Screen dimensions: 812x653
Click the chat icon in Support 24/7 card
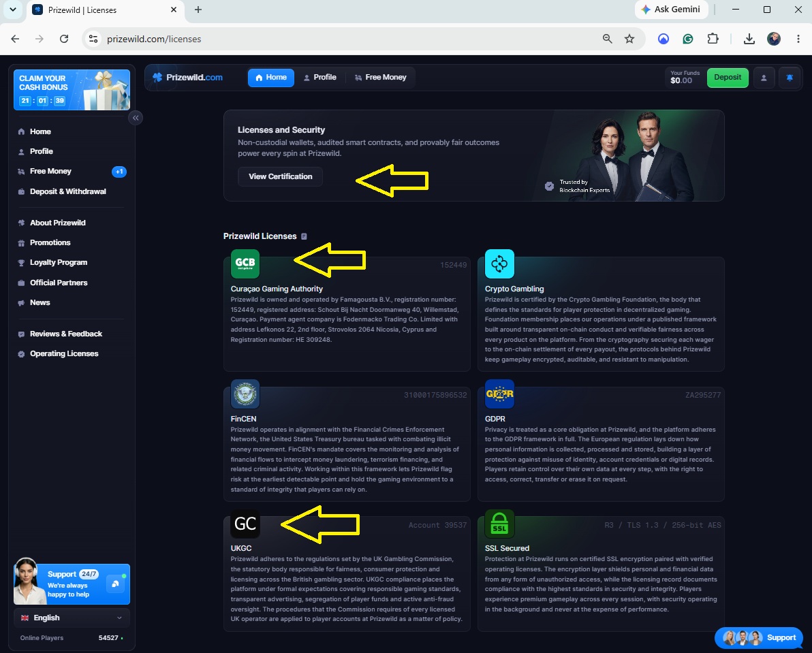tap(115, 584)
